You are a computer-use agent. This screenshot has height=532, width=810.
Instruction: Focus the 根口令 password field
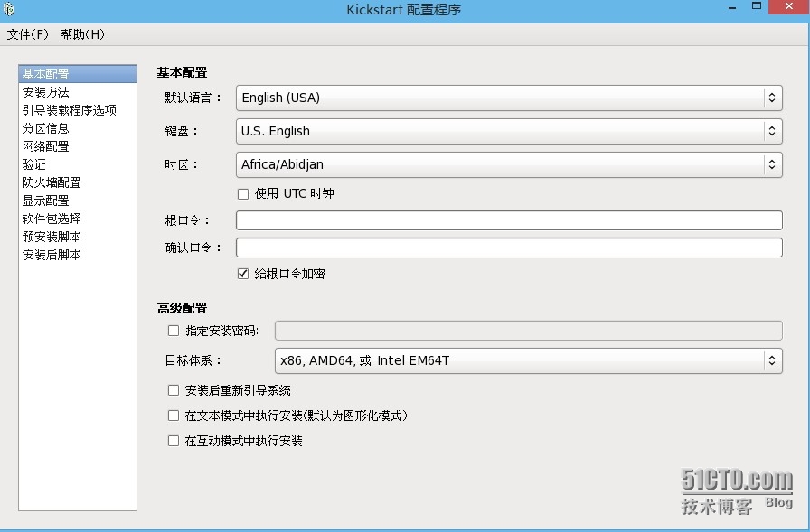[x=509, y=220]
